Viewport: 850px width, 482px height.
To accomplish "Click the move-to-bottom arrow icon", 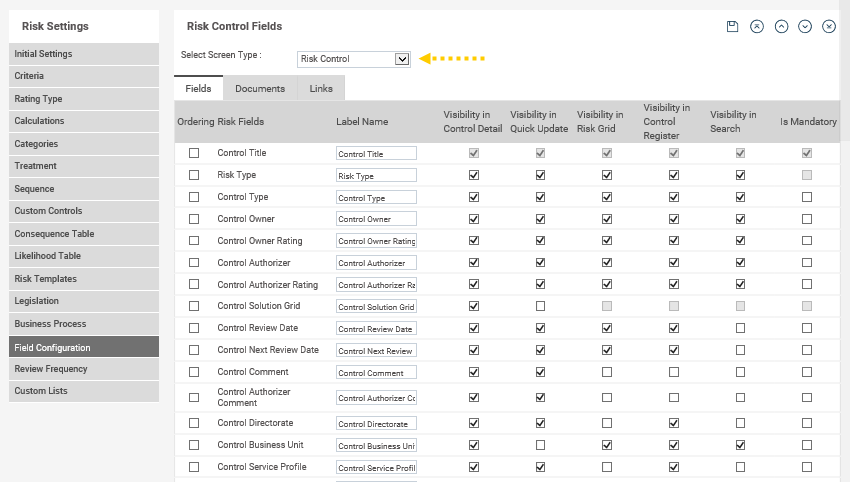I will [829, 26].
